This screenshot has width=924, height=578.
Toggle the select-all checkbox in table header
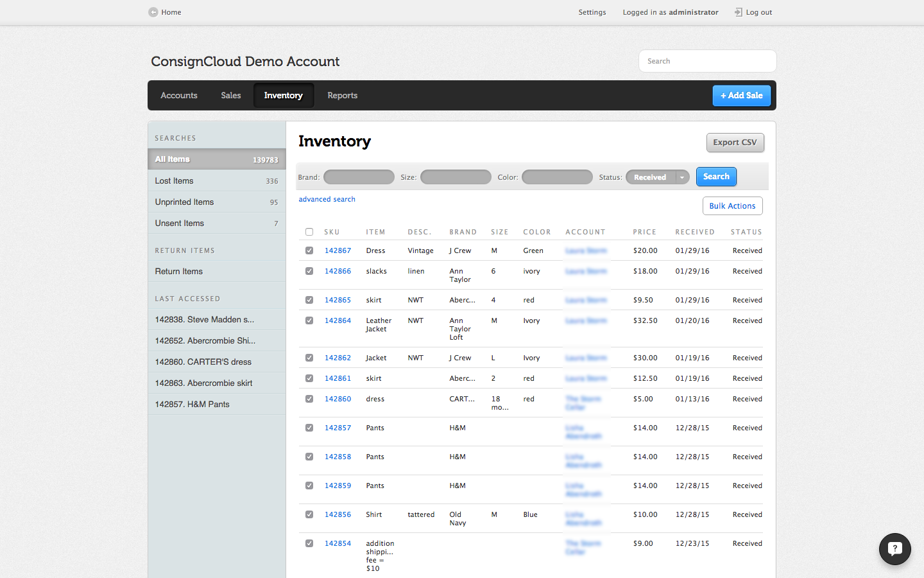tap(309, 232)
